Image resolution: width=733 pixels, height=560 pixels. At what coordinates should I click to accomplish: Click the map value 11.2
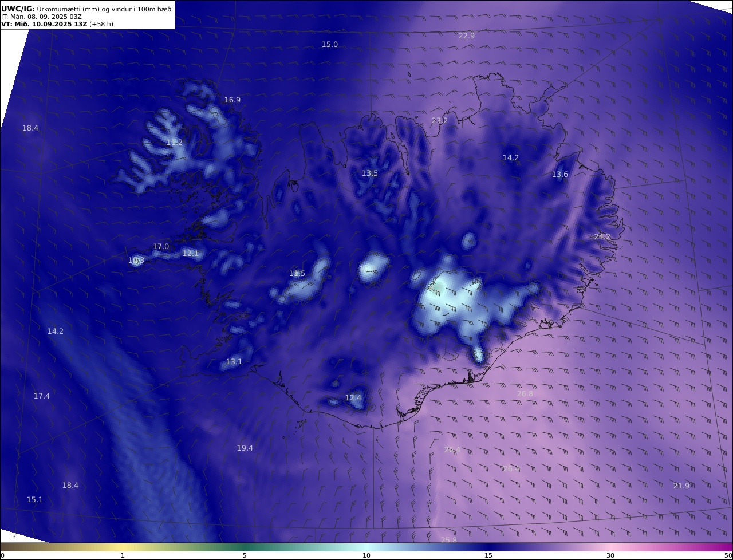click(174, 142)
